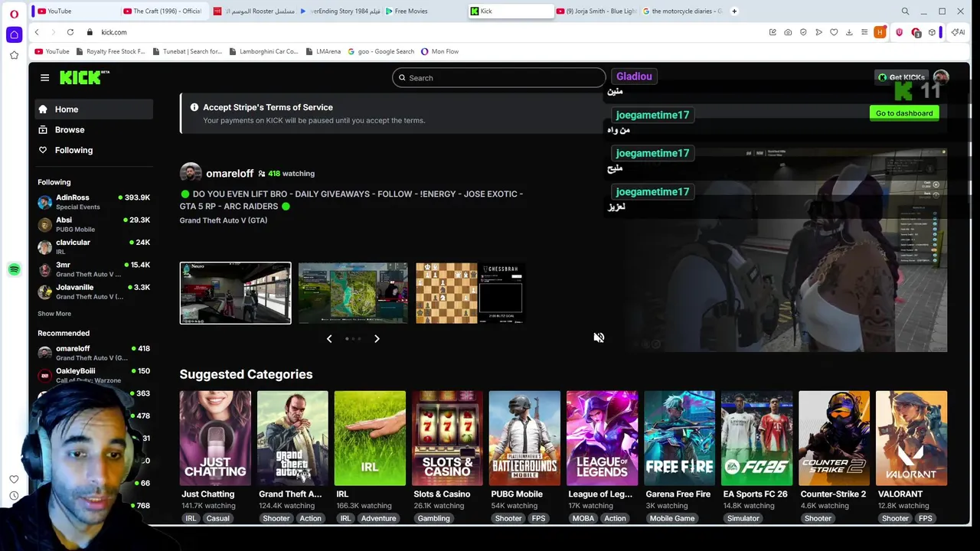Image resolution: width=980 pixels, height=551 pixels.
Task: Click omareloff streamer avatar
Action: tap(191, 173)
